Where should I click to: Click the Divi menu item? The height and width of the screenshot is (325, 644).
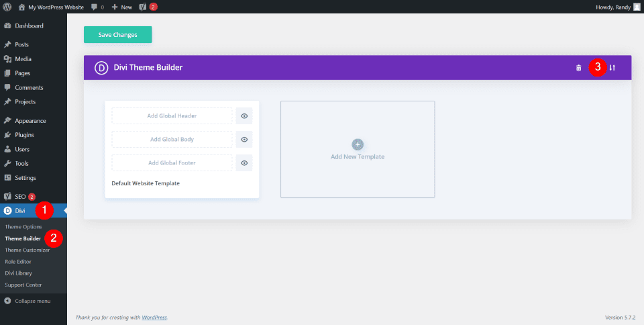pos(20,211)
